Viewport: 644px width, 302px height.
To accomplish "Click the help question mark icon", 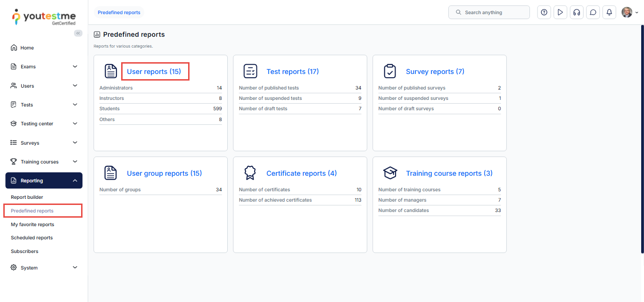I will [x=544, y=12].
